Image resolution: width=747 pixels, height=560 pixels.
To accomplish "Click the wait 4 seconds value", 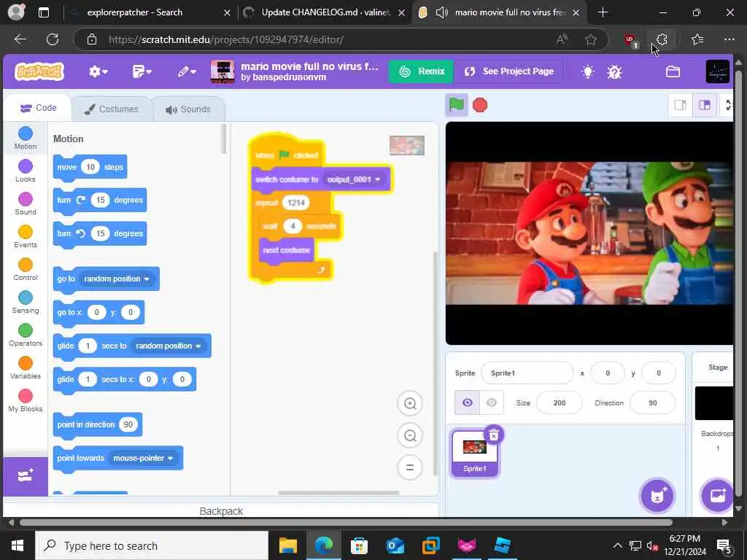I will click(x=293, y=226).
